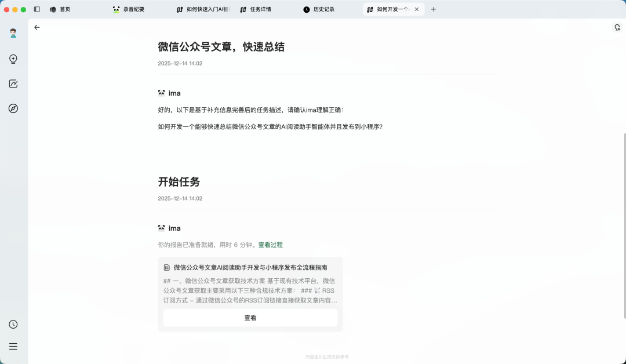This screenshot has width=626, height=364.
Task: Select the compose/edit icon in the left sidebar
Action: (x=13, y=83)
